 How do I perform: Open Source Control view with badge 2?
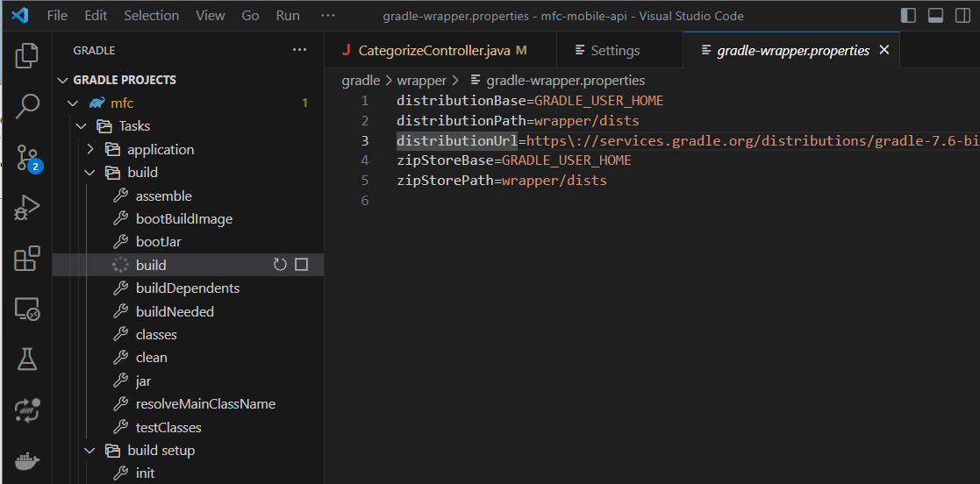point(26,157)
